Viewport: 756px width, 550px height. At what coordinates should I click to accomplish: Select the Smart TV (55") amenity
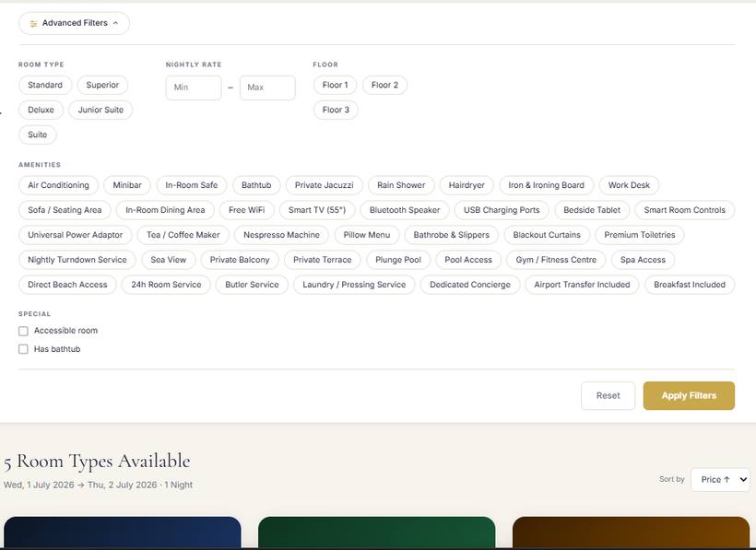point(317,210)
